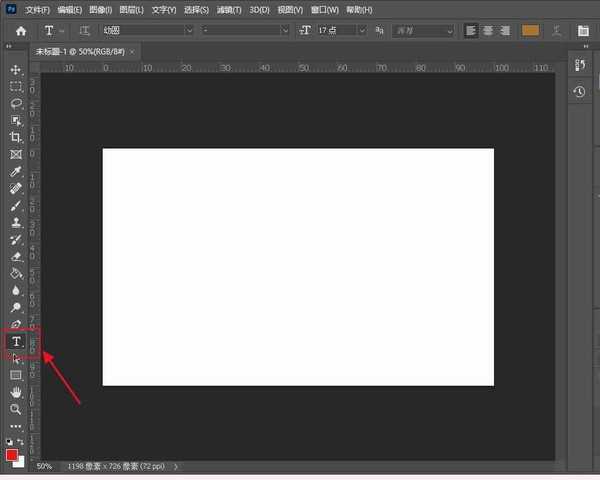Image resolution: width=600 pixels, height=480 pixels.
Task: Set text alignment to right
Action: pos(505,31)
